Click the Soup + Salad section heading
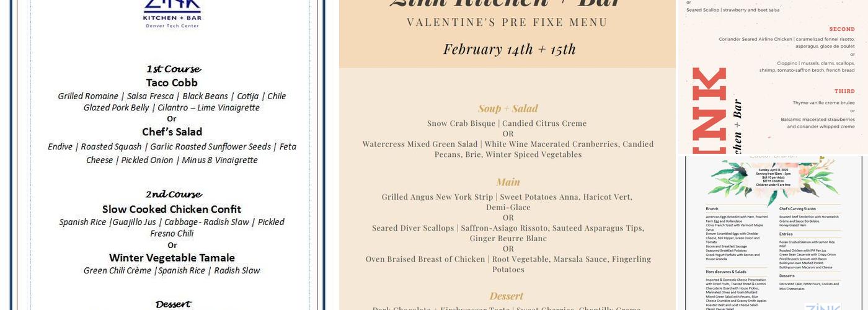This screenshot has width=868, height=310. pyautogui.click(x=508, y=108)
